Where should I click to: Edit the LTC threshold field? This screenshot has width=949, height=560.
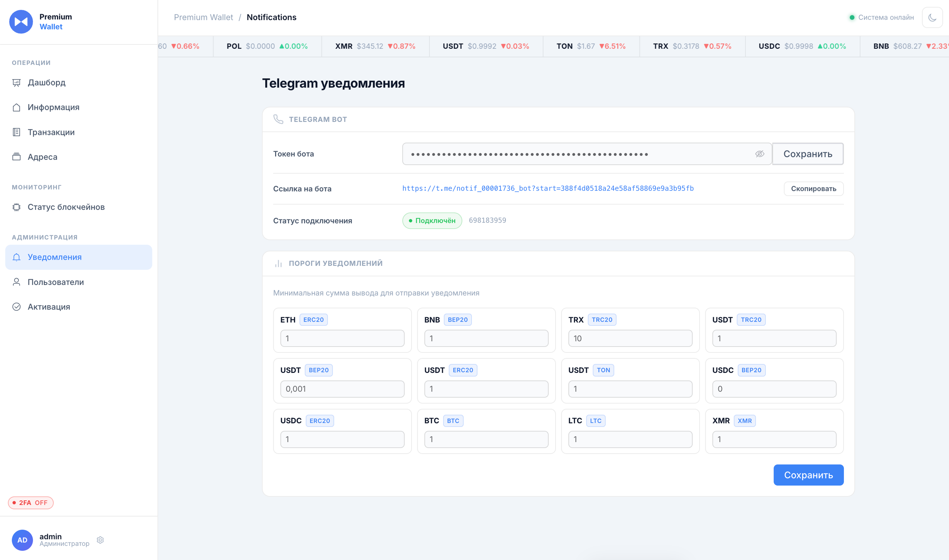click(630, 440)
